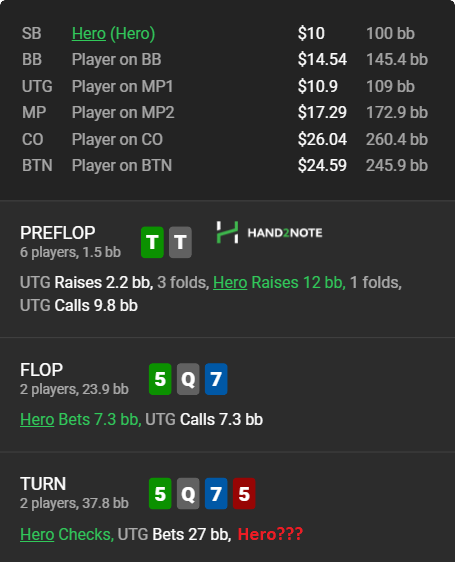Select the blue 7 flop card
Viewport: 455px width, 562px height.
click(x=216, y=379)
